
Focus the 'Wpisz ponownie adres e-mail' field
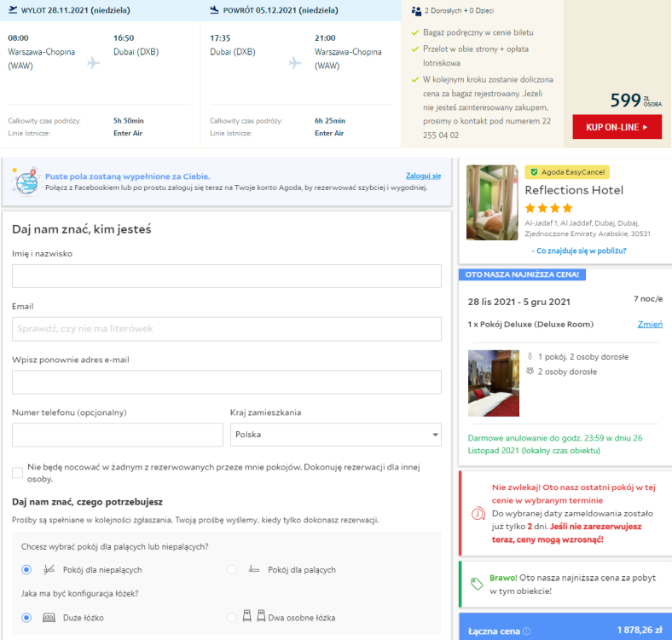[227, 382]
